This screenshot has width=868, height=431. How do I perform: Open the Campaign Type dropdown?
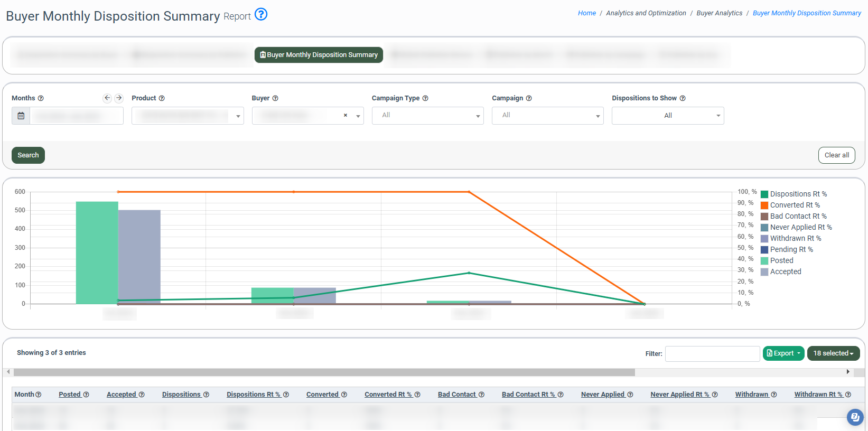pyautogui.click(x=427, y=116)
